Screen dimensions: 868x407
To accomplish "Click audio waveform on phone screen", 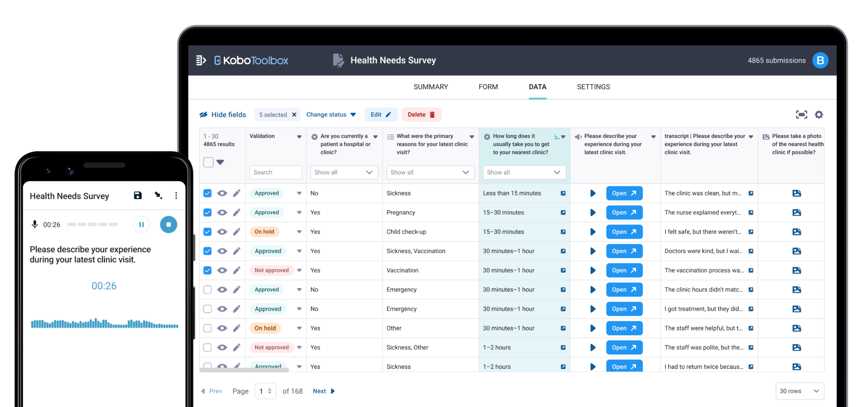I will pyautogui.click(x=104, y=324).
